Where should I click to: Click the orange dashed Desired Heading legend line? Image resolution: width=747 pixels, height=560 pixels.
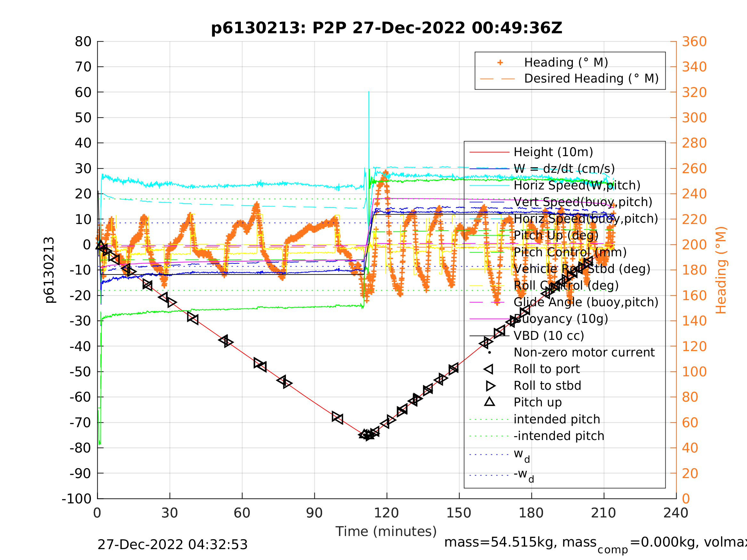pos(498,79)
